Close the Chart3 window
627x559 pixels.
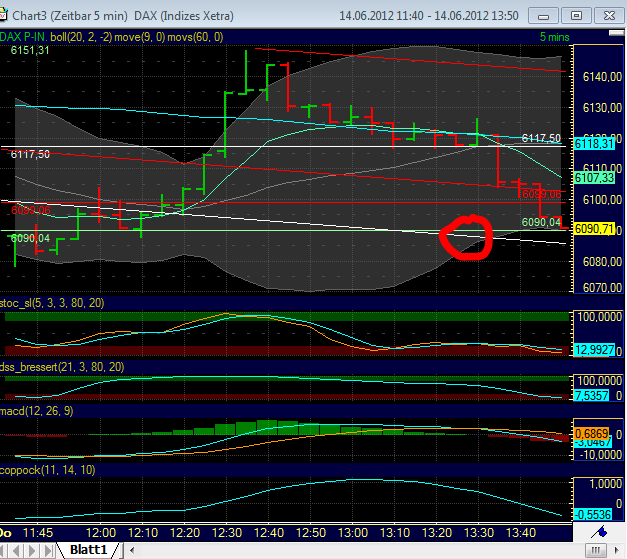click(609, 16)
